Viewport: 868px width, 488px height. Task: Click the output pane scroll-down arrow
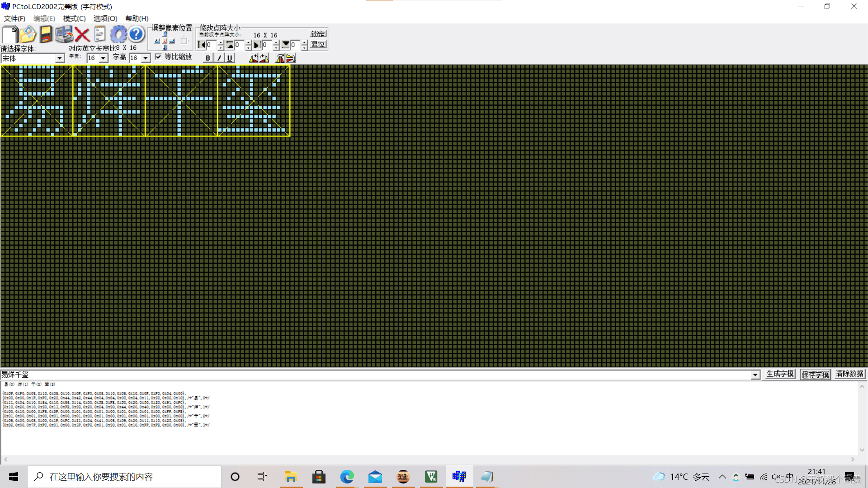[862, 450]
